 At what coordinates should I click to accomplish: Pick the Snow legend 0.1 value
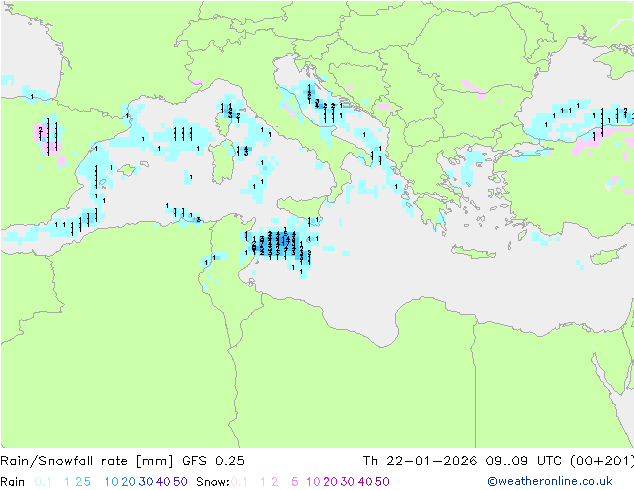(239, 482)
